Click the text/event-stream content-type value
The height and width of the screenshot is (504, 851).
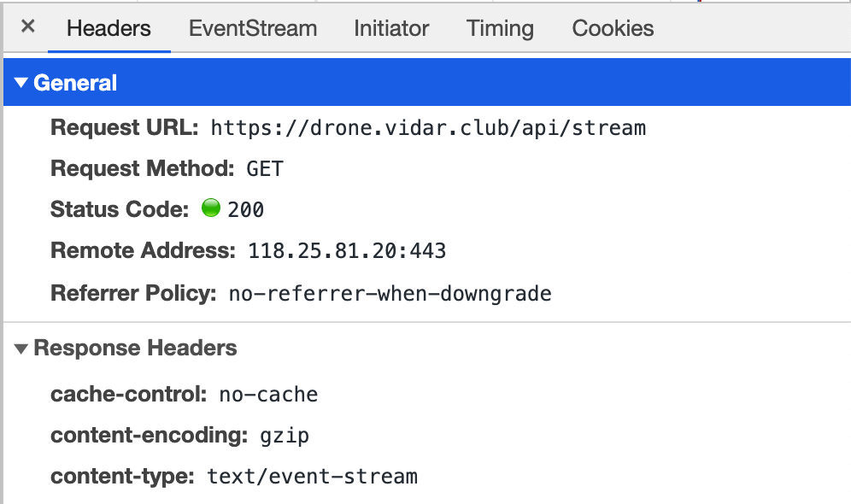(x=313, y=477)
